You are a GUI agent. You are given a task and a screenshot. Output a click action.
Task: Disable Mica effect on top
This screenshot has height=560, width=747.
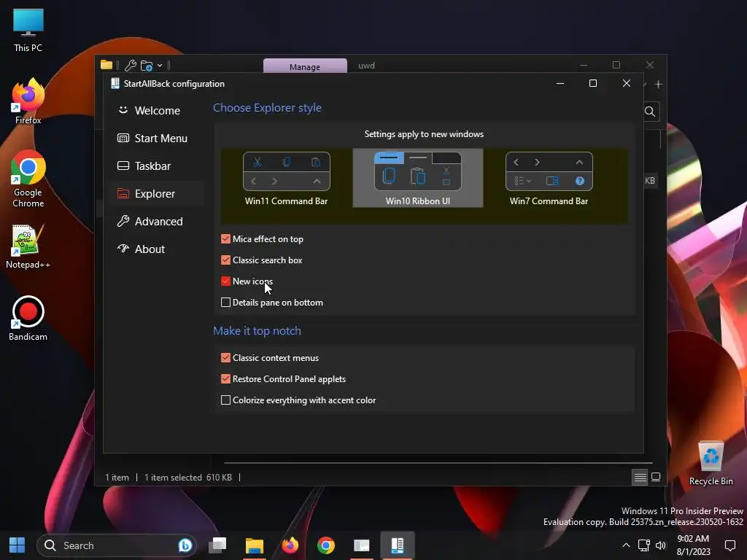tap(226, 239)
